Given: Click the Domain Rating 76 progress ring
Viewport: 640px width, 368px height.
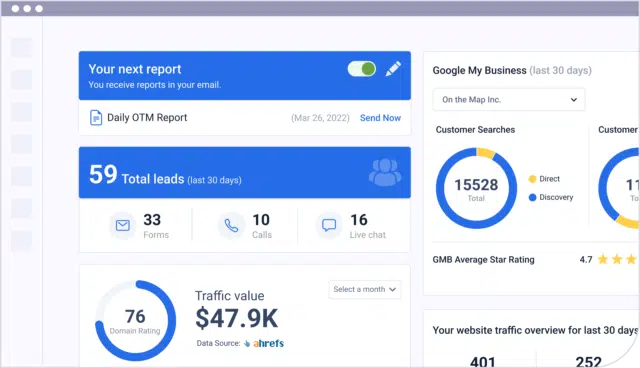Looking at the screenshot, I should coord(135,320).
